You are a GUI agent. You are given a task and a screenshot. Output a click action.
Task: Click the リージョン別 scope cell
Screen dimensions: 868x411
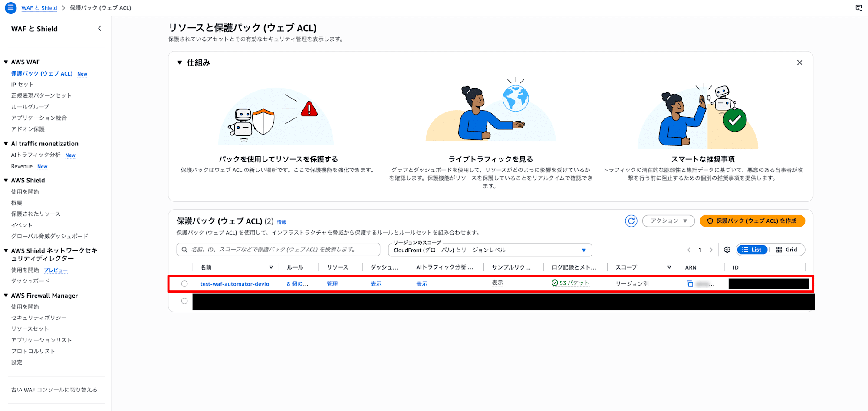tap(632, 284)
